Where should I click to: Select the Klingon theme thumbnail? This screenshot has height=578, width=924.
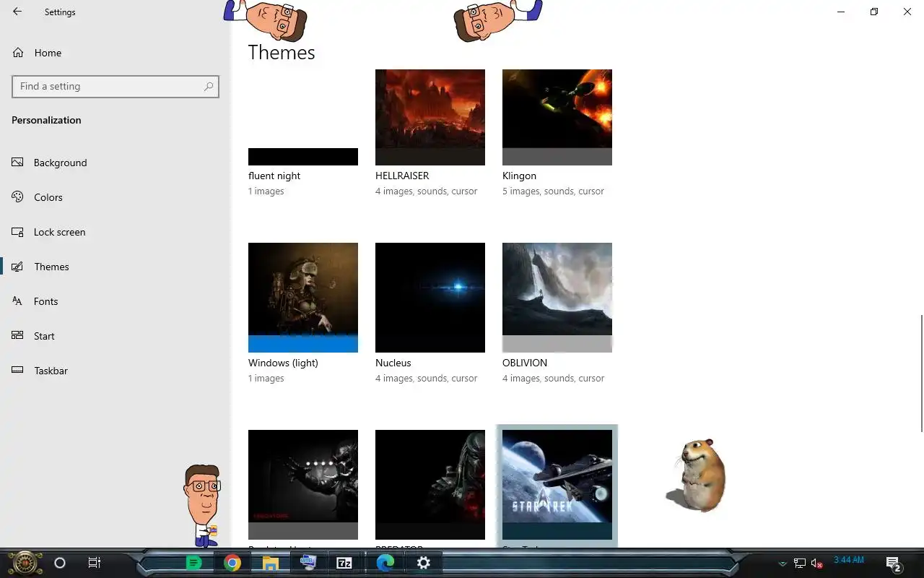click(x=557, y=117)
